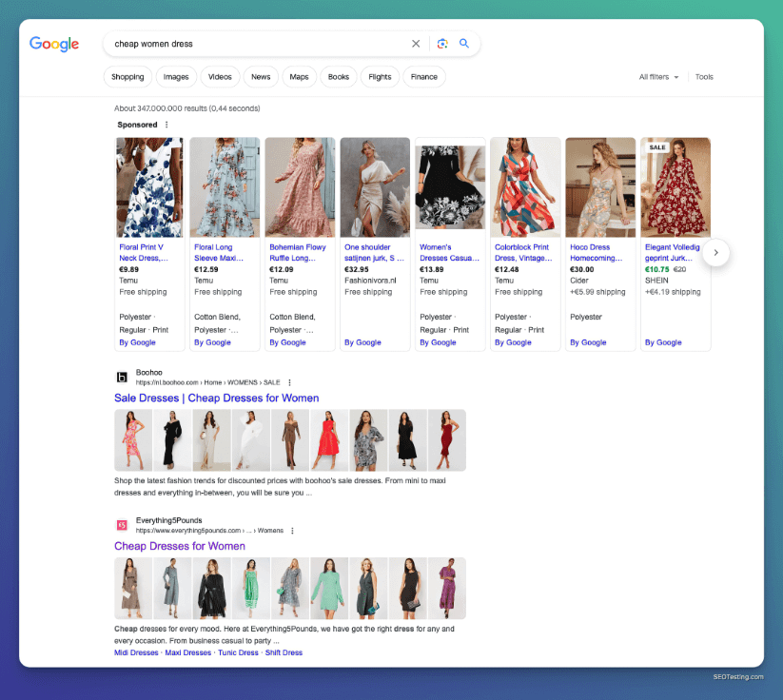The image size is (783, 700).
Task: Open Google Lens image search icon
Action: (x=442, y=44)
